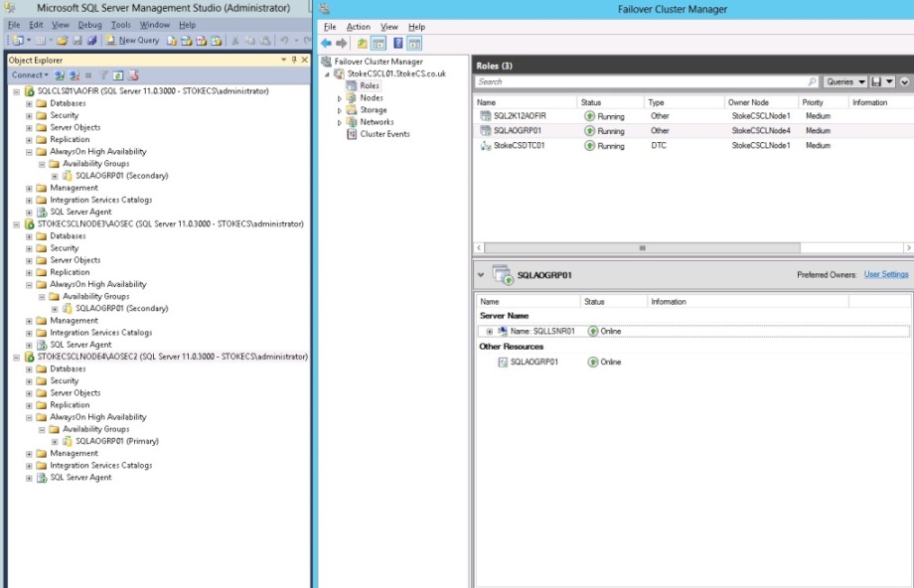Click the Undo arrow in SSMS toolbar
Viewport: 914px width, 588px height.
284,40
